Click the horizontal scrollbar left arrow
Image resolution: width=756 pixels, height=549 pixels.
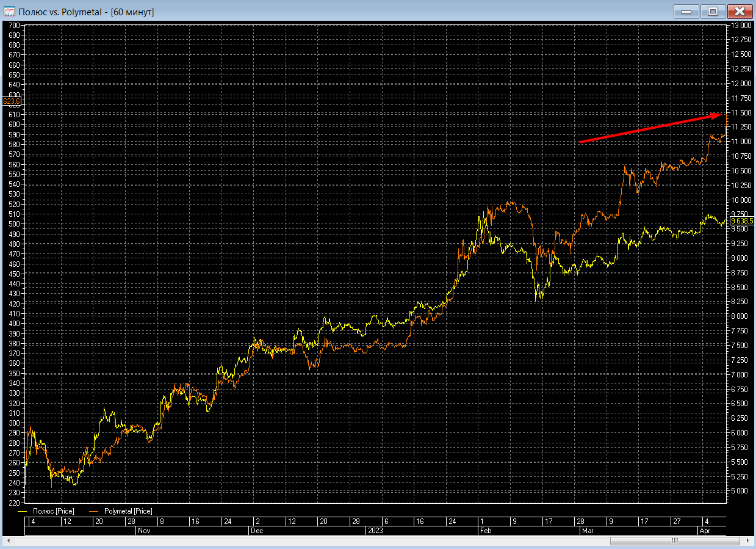click(8, 541)
